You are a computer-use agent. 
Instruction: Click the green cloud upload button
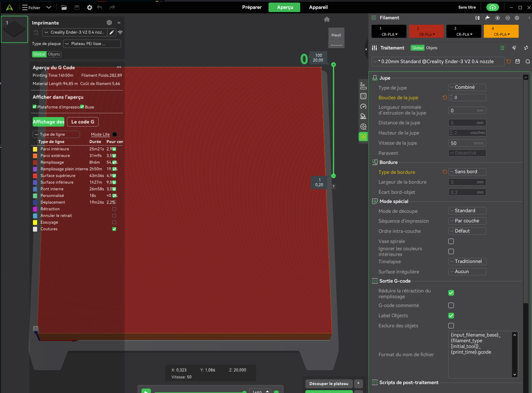coord(492,7)
